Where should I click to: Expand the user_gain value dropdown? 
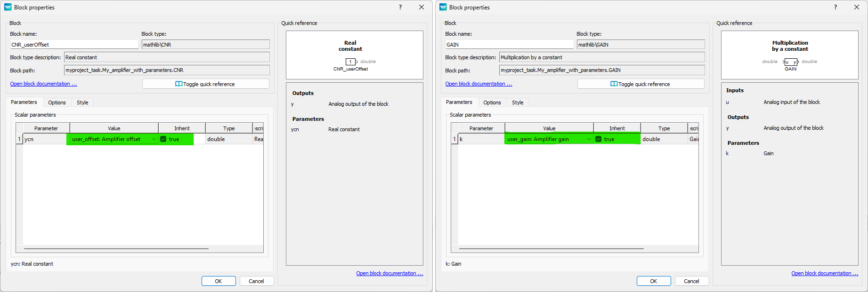[589, 139]
